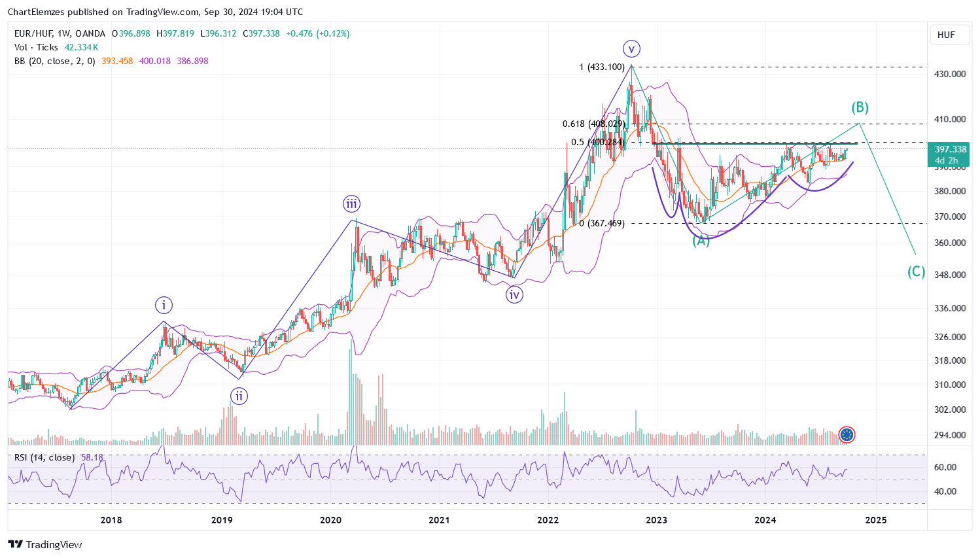Select the BB (20, close, 2, 0) indicator legend
This screenshot has width=980, height=558.
55,61
